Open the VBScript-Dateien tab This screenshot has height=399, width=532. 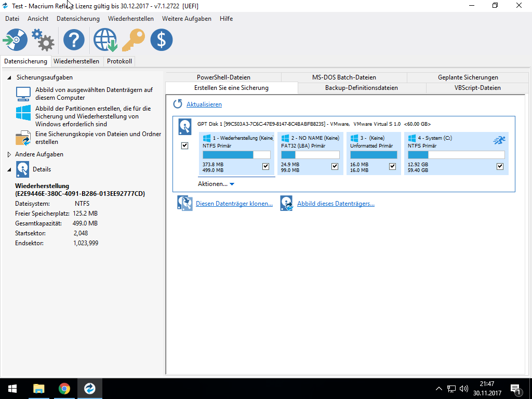pos(477,88)
